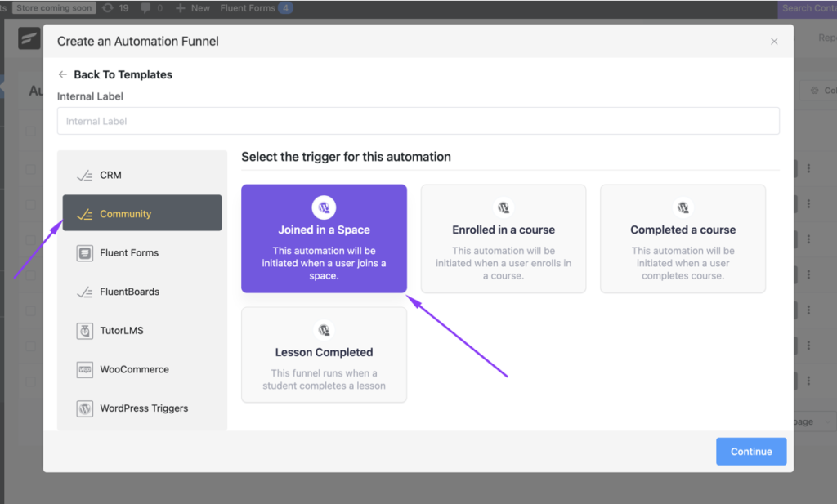
Task: Select the CRM trigger category
Action: (x=142, y=175)
